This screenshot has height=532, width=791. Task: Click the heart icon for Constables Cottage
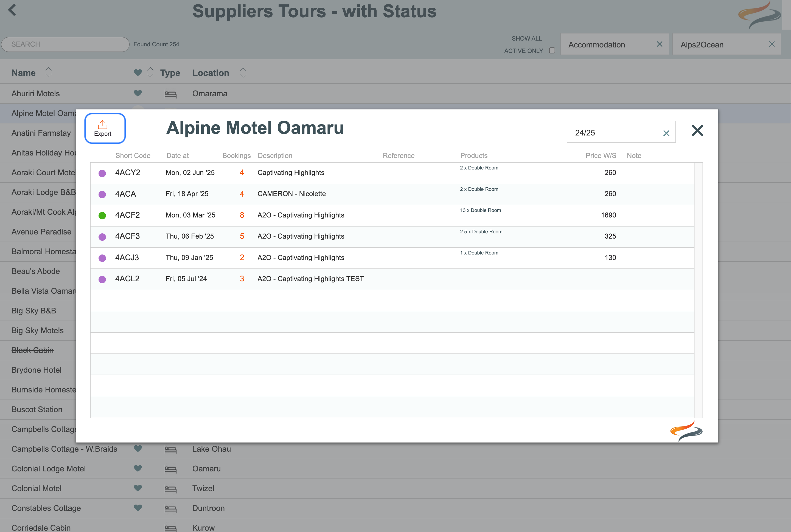pyautogui.click(x=138, y=508)
